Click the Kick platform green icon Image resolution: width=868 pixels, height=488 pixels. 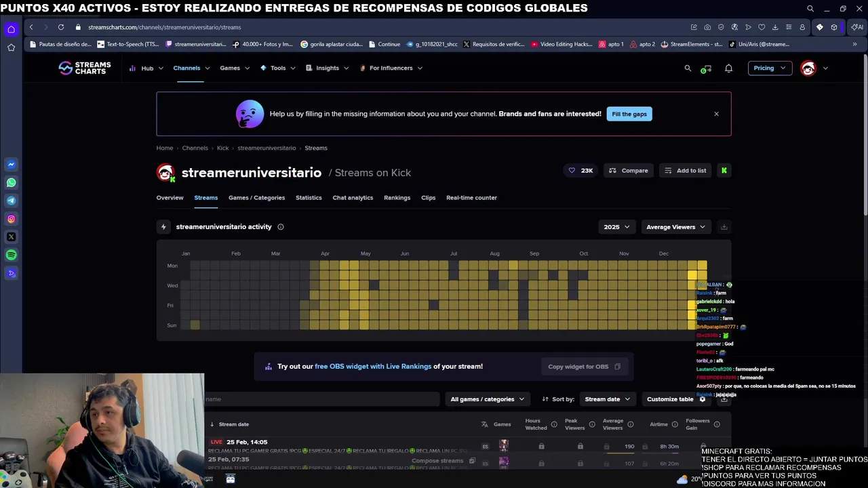(724, 171)
